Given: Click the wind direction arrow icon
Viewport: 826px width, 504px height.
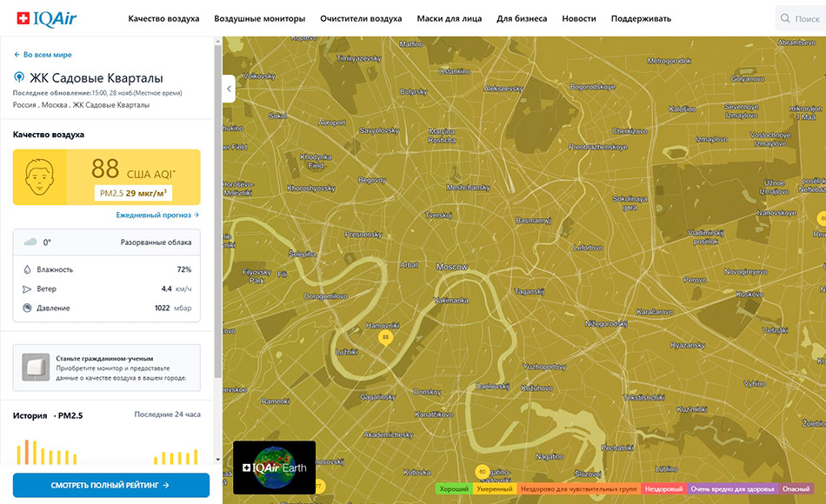Looking at the screenshot, I should point(27,289).
